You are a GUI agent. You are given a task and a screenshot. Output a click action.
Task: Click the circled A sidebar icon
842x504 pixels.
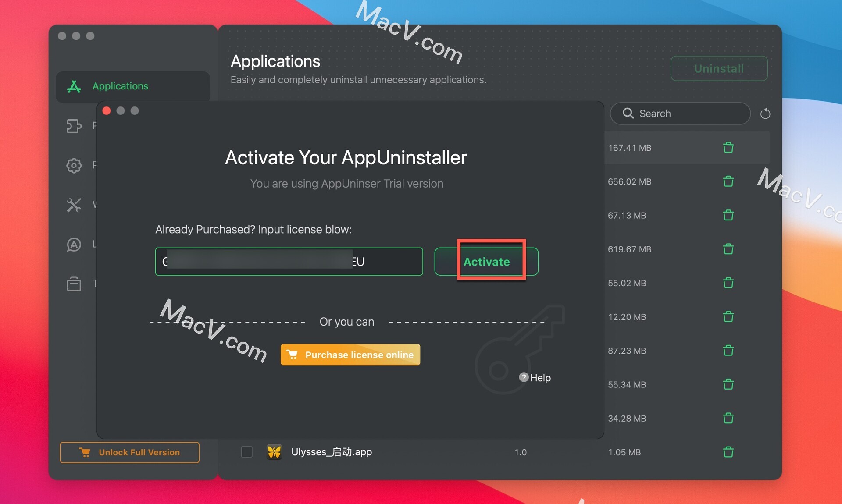74,244
